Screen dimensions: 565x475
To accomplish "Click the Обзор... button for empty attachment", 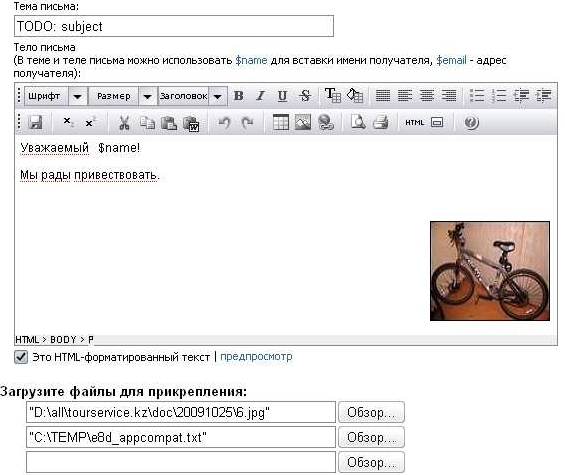I will coord(371,462).
